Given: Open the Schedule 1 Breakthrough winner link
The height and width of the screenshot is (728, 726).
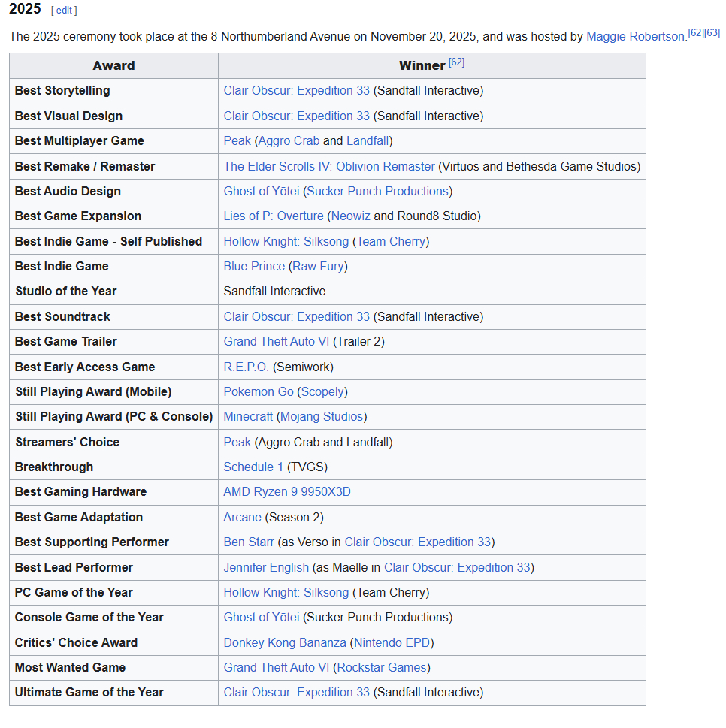Looking at the screenshot, I should [253, 467].
